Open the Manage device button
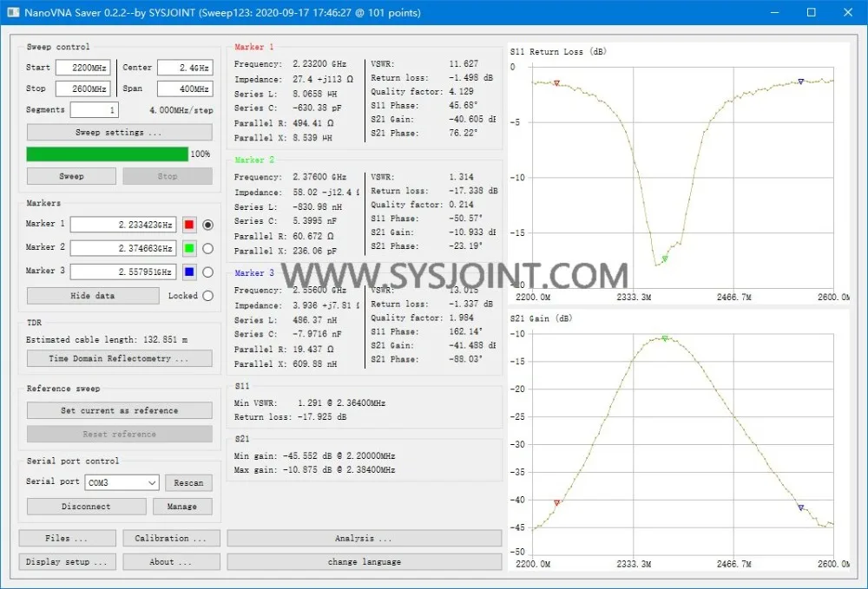The width and height of the screenshot is (868, 589). (x=182, y=507)
